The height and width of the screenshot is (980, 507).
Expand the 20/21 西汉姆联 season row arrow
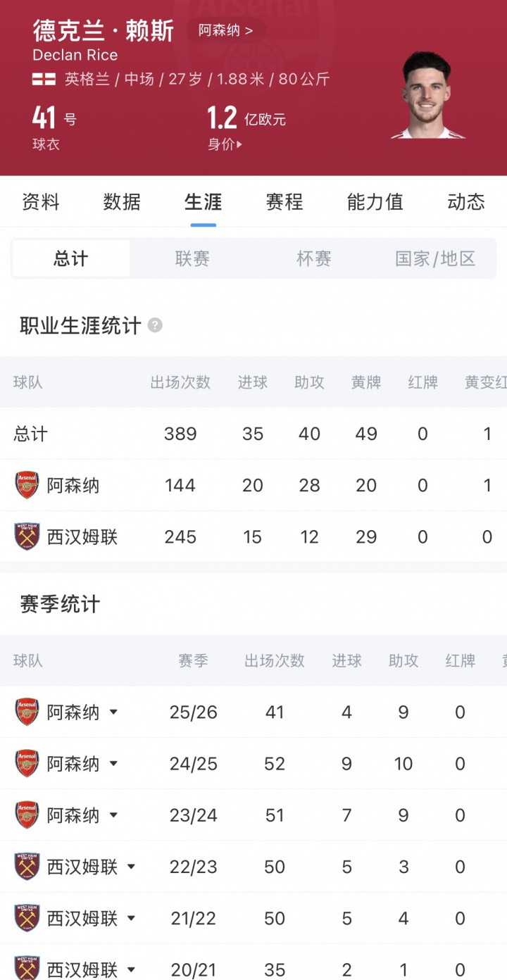point(131,969)
